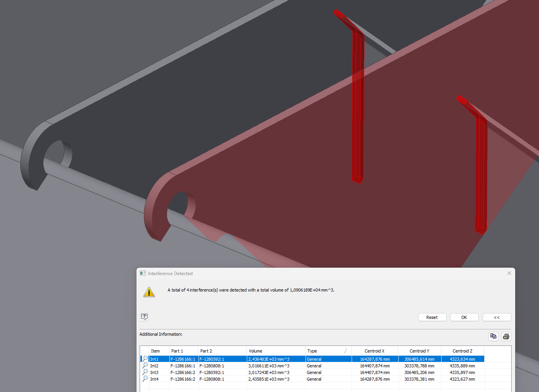Close the Interference Detected dialog
The image size is (539, 392).
coord(509,273)
